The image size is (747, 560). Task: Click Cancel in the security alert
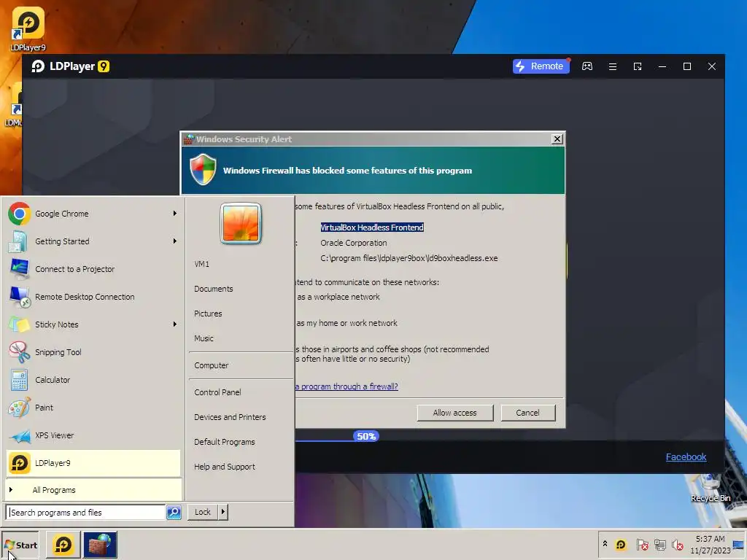[528, 413]
